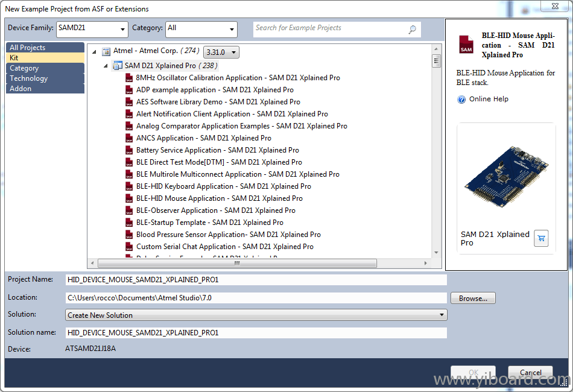Click the icon of Alert Notification Client Application
Screen dimensions: 573x392
tap(129, 114)
